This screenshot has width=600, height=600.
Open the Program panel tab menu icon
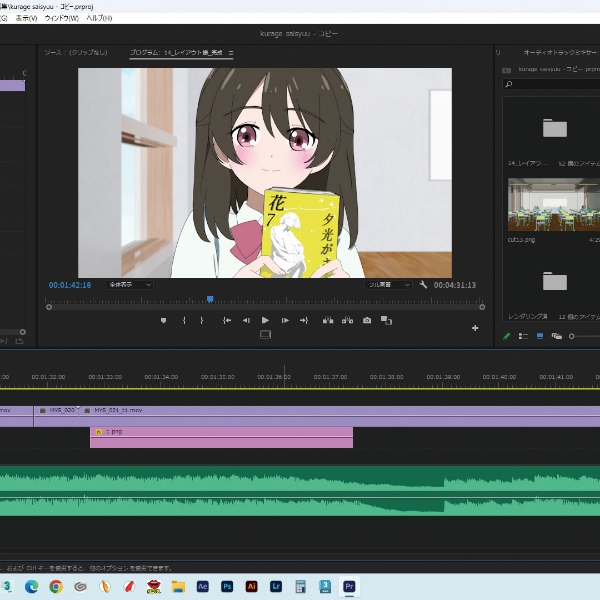(231, 52)
